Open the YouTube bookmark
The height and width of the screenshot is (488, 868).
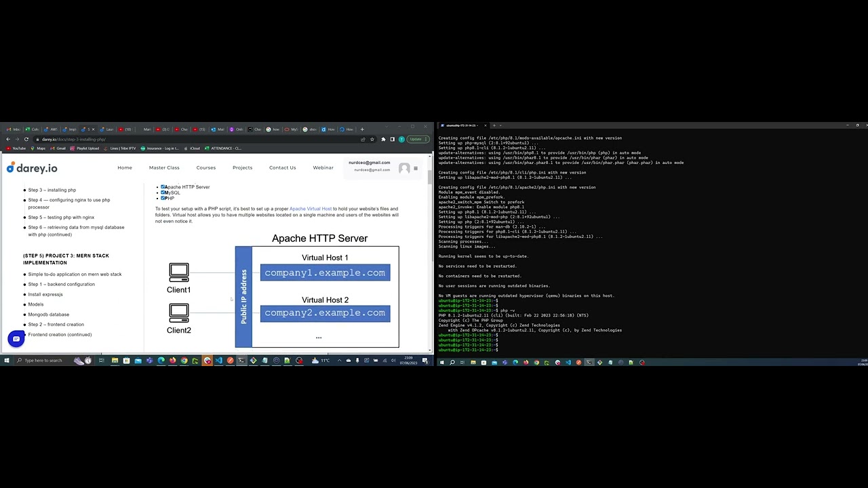pyautogui.click(x=16, y=148)
